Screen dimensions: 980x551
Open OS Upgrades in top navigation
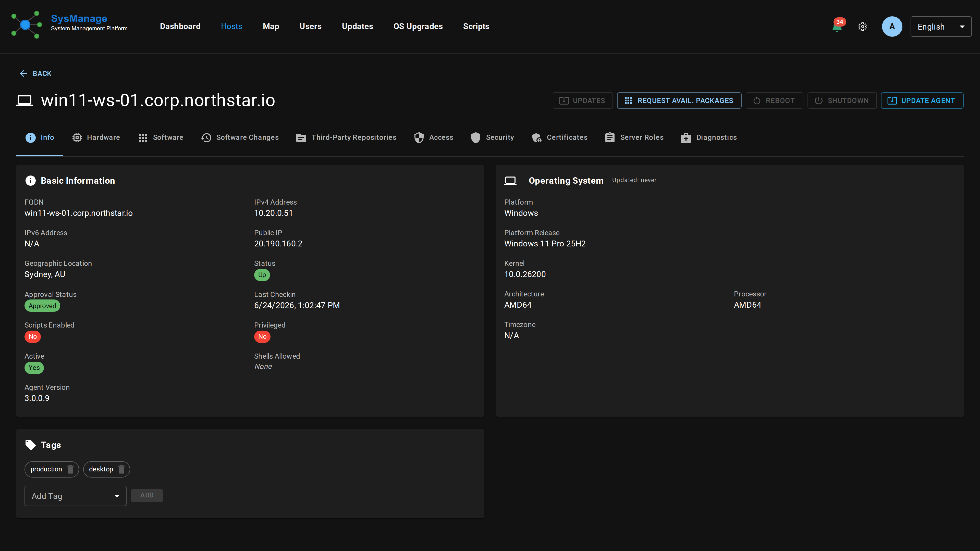pyautogui.click(x=418, y=26)
